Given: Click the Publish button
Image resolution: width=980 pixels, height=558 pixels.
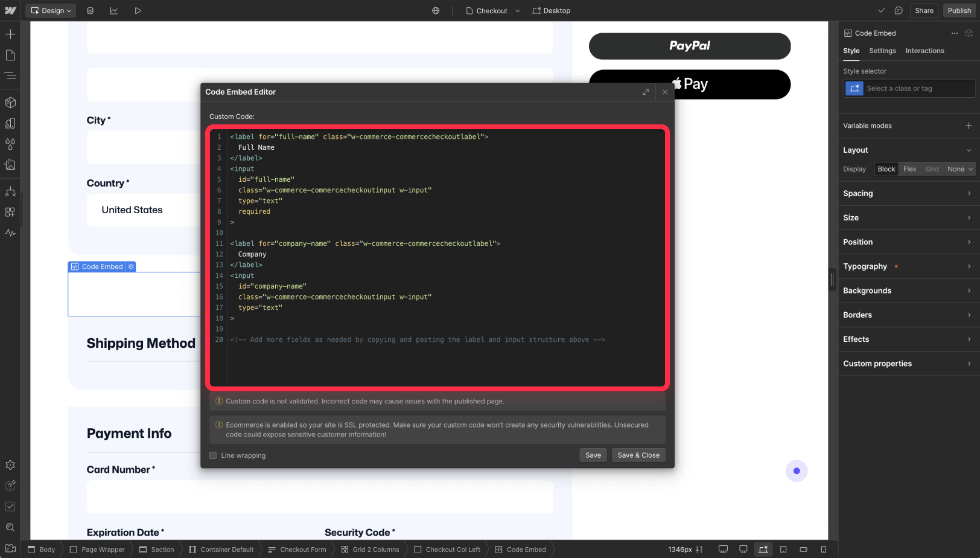Looking at the screenshot, I should click(959, 10).
